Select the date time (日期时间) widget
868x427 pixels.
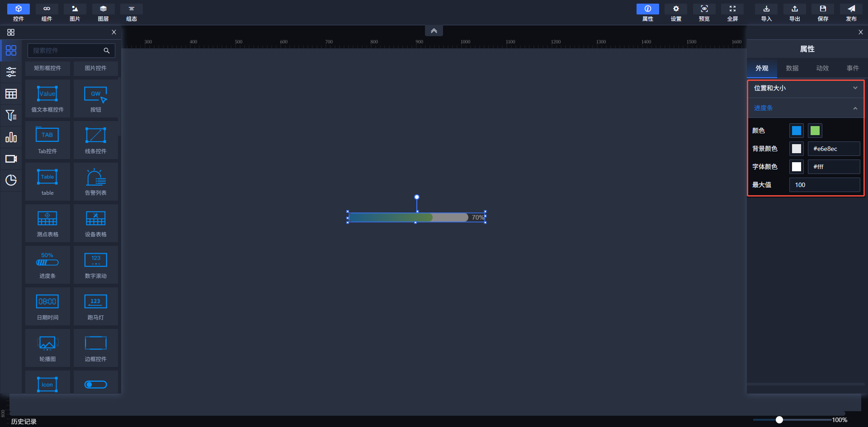pyautogui.click(x=47, y=306)
